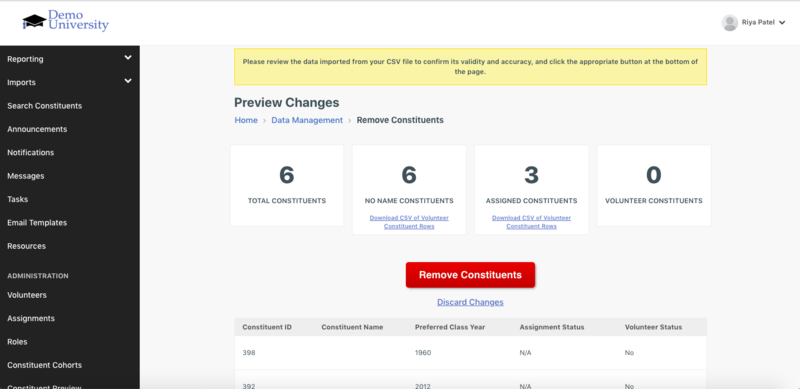The height and width of the screenshot is (389, 800).
Task: Open the Riya Patel user dropdown arrow
Action: point(782,23)
